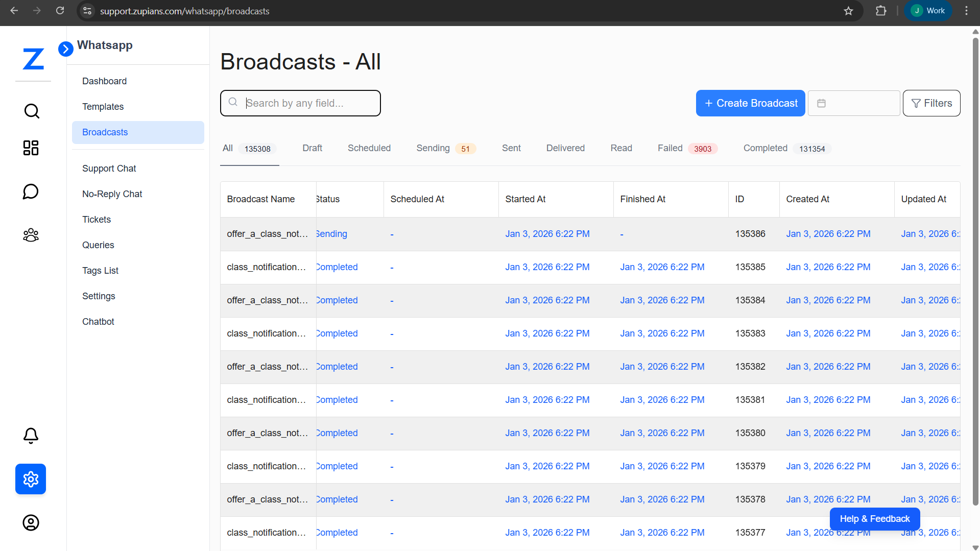Open the highlighted settings gear icon
Viewport: 980px width, 551px height.
coord(31,479)
